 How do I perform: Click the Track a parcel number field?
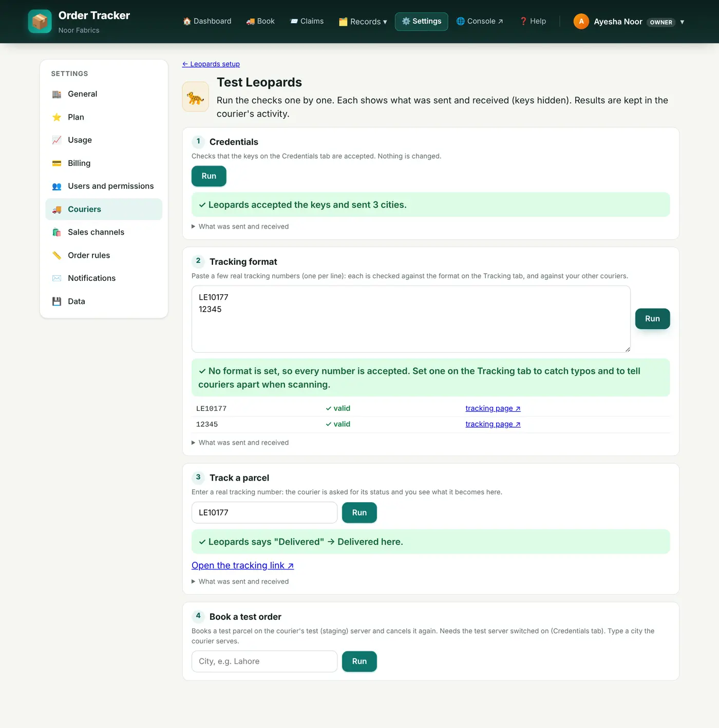click(264, 513)
